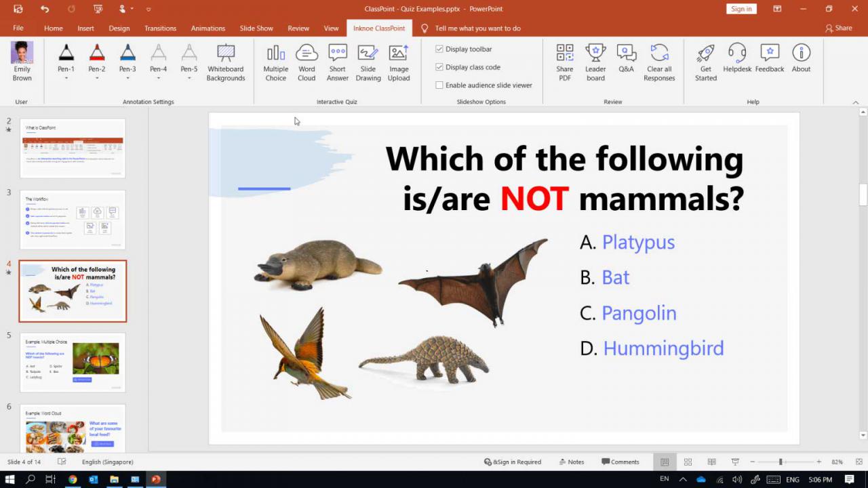Switch to the Transitions tab

160,28
